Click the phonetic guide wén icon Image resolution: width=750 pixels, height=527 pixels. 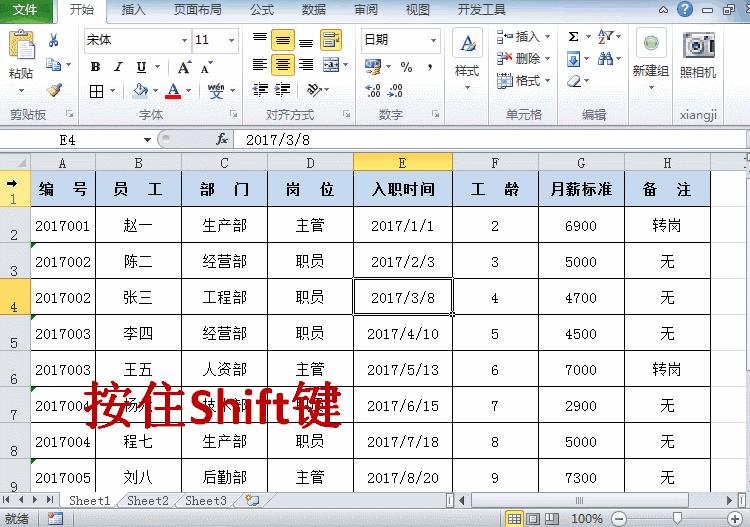(x=216, y=90)
